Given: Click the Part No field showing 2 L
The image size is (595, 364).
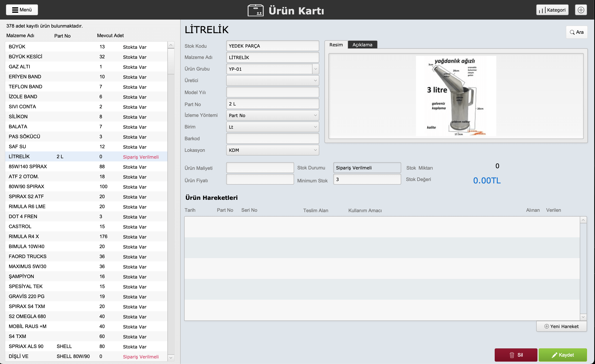Looking at the screenshot, I should (272, 104).
